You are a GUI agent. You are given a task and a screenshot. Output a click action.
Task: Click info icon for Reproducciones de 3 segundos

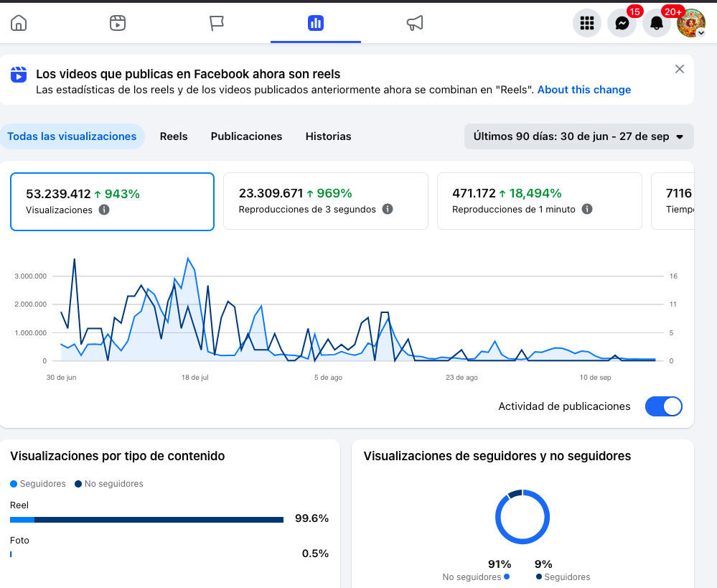(x=388, y=209)
